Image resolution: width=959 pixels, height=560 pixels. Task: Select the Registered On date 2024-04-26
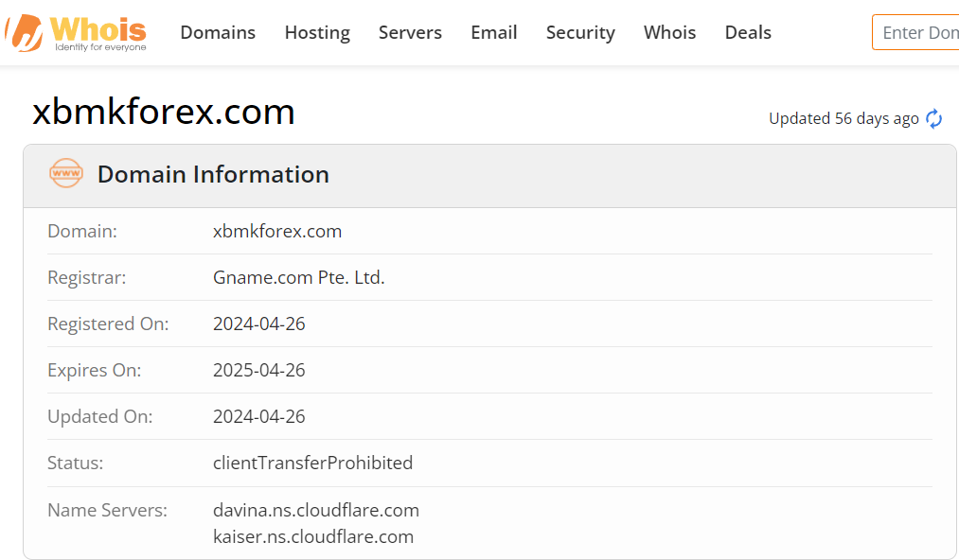(258, 324)
